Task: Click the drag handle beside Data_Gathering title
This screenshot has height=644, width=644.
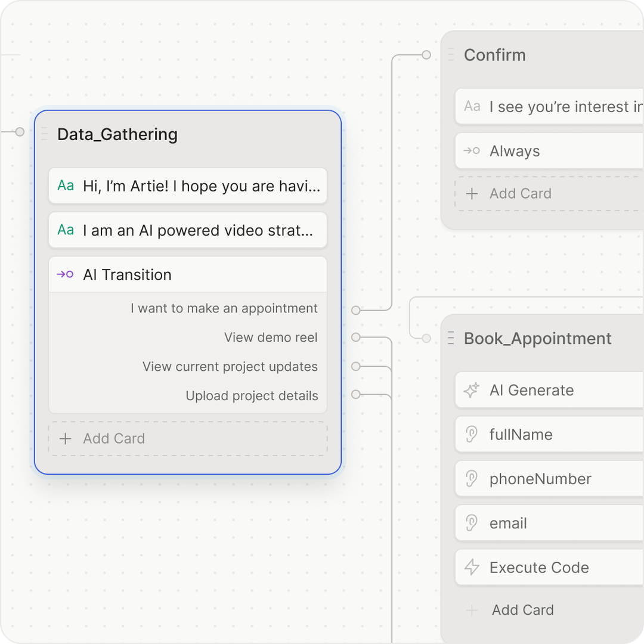Action: point(44,134)
